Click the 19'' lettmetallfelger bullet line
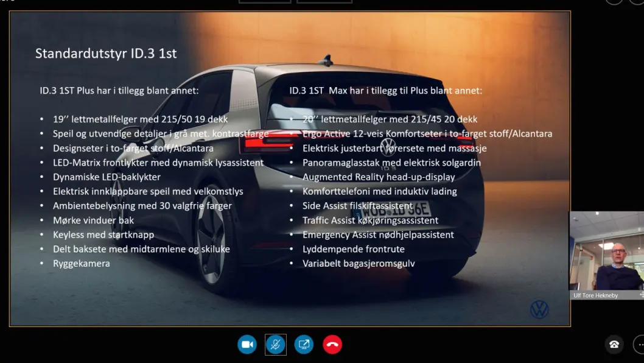Viewport: 644px width, 363px height. tap(140, 119)
